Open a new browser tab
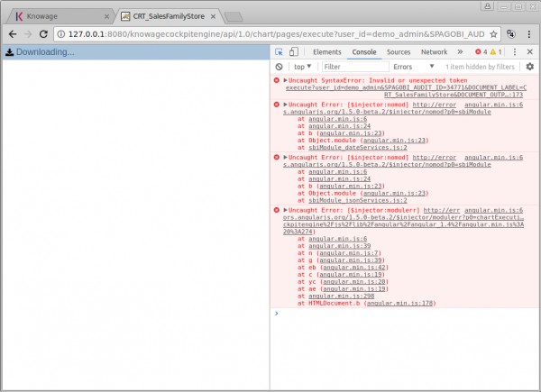541x392 pixels. [234, 16]
